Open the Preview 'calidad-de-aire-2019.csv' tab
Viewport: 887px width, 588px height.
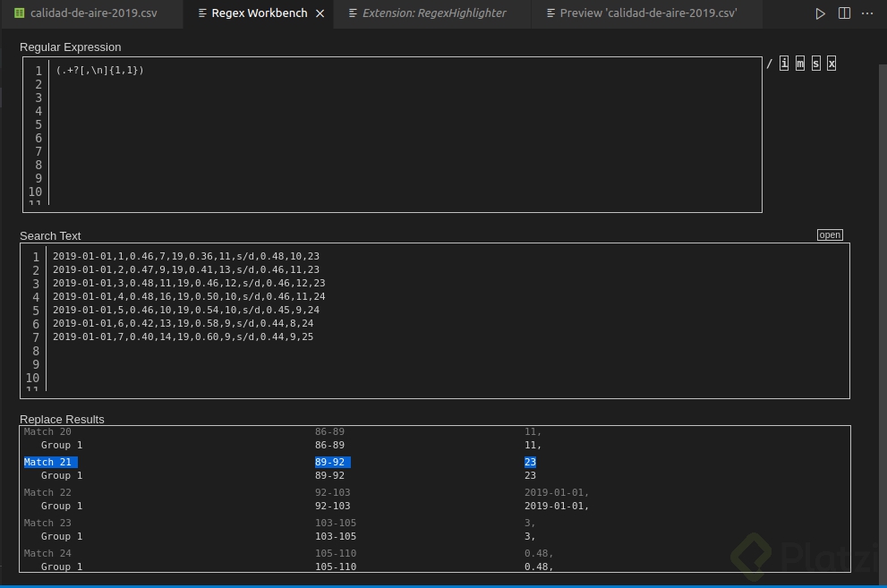click(647, 13)
